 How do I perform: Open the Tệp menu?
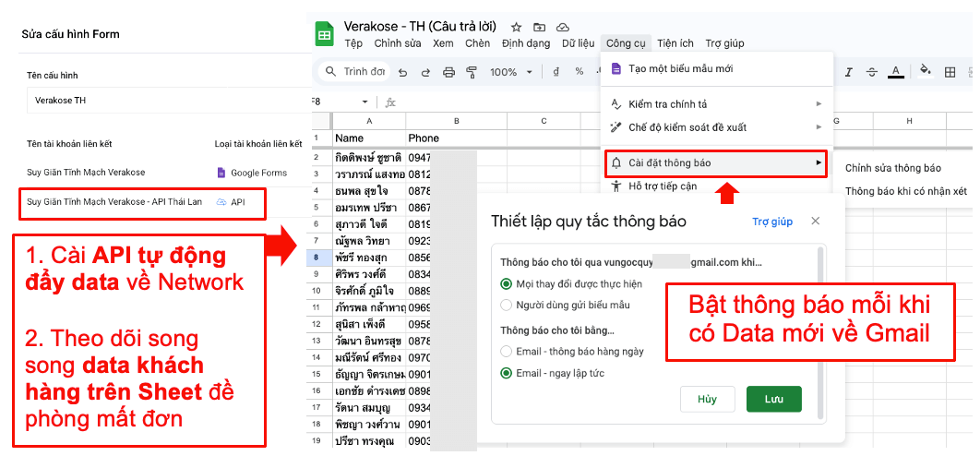coord(353,43)
